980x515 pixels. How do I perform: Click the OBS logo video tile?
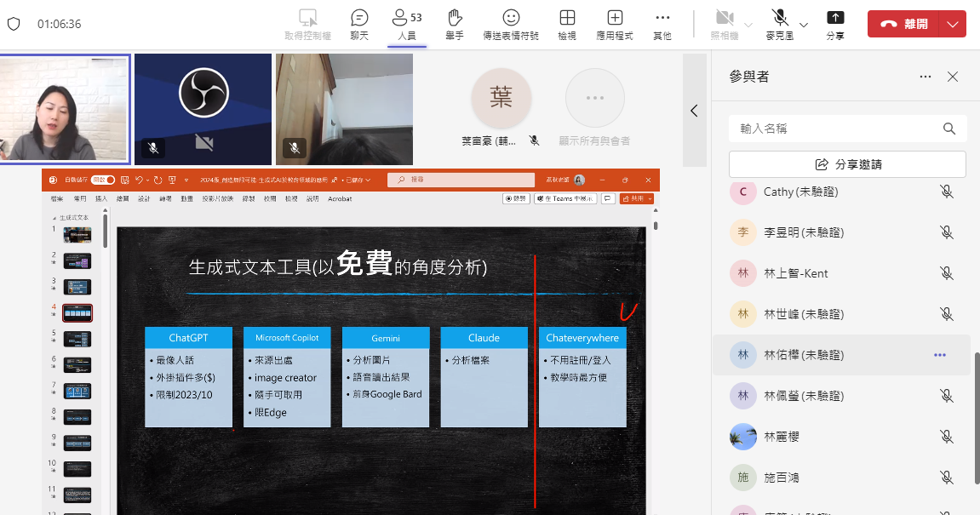203,109
